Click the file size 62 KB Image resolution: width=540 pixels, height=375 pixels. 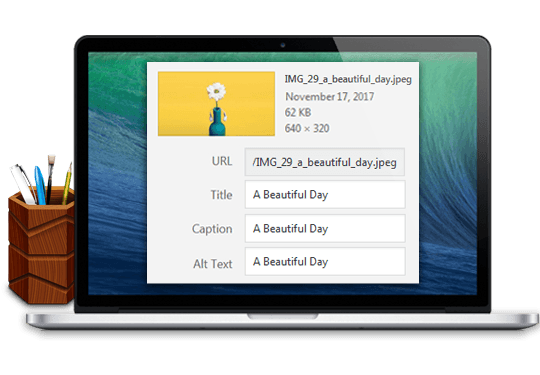click(x=298, y=112)
